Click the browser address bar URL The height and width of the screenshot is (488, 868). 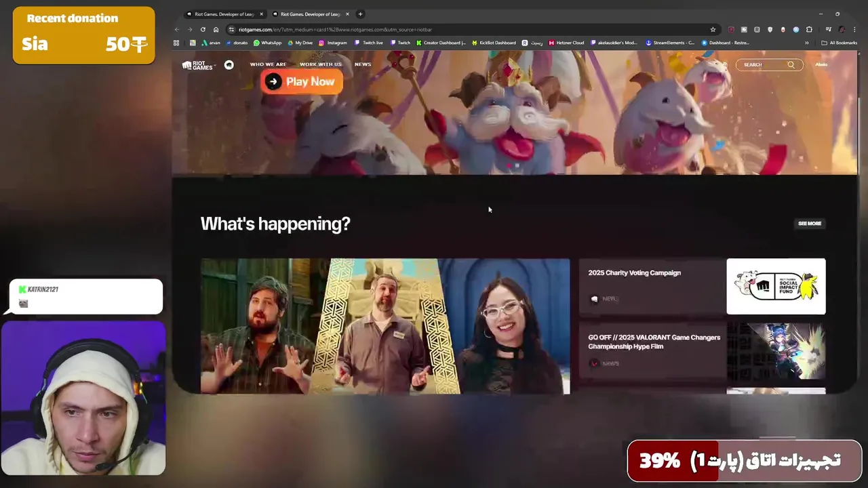click(335, 29)
